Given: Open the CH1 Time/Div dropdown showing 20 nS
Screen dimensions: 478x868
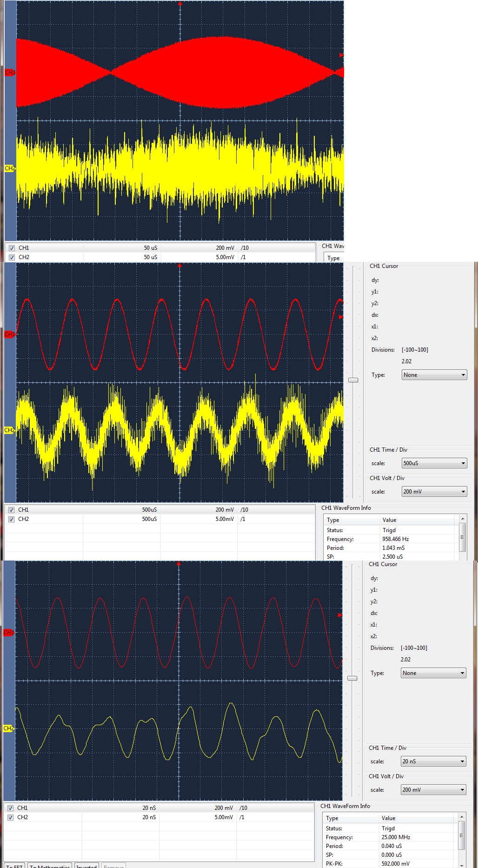Looking at the screenshot, I should [433, 761].
